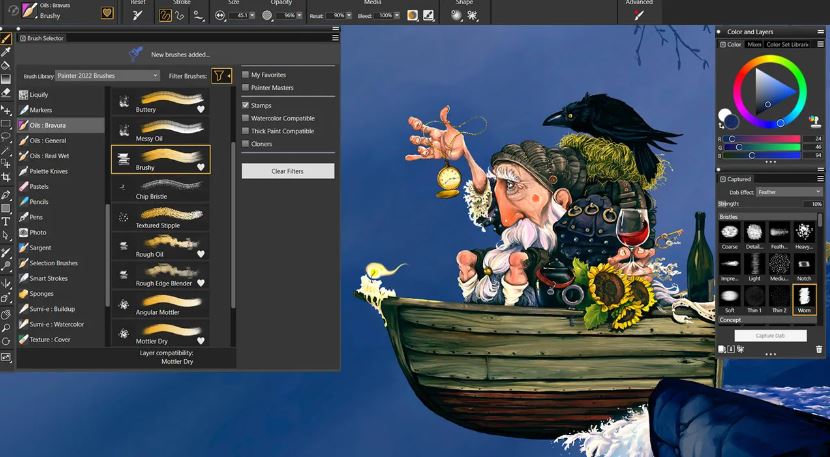Click the Clear Filters button
The image size is (830, 457).
pos(288,171)
